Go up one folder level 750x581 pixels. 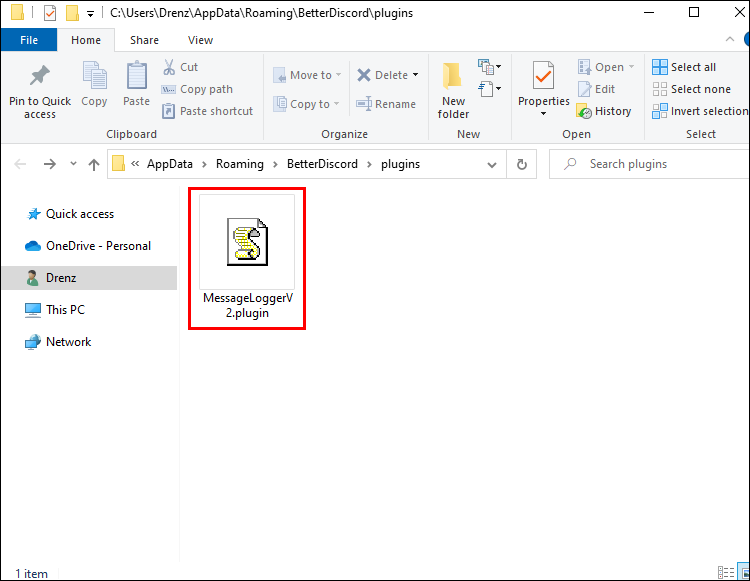click(x=94, y=164)
